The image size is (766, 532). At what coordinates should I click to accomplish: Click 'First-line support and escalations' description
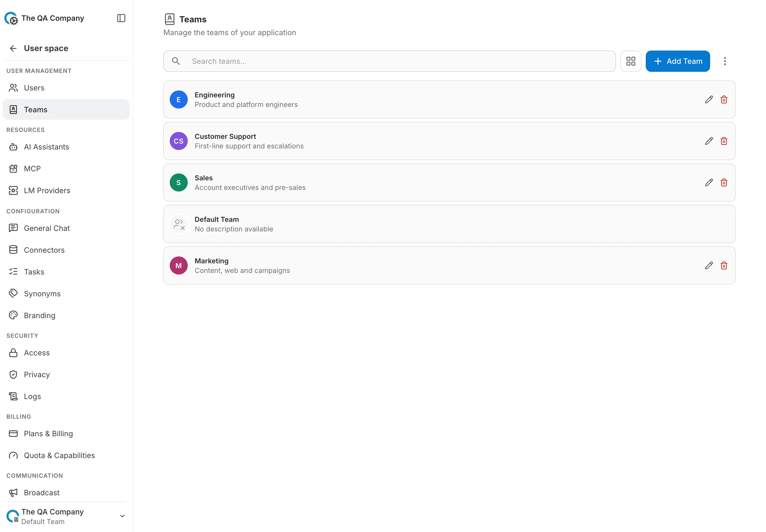(x=249, y=146)
